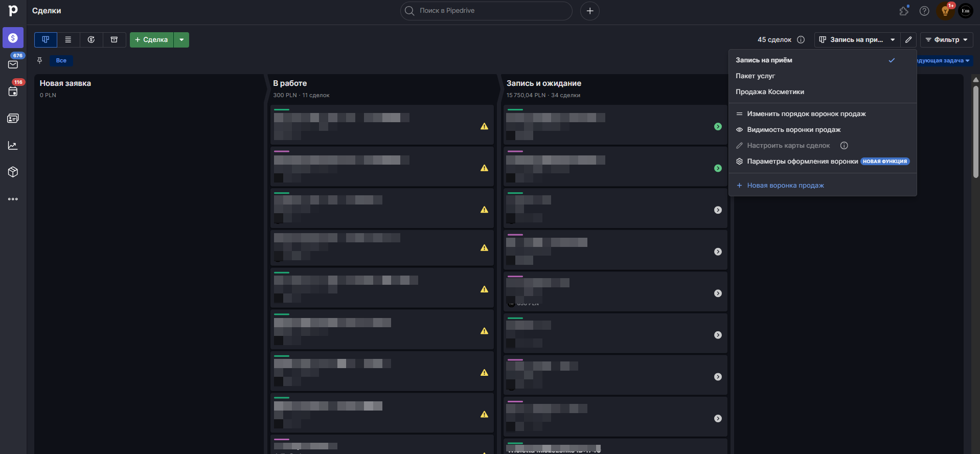Click the green + Сделка button
980x454 pixels.
[x=151, y=40]
